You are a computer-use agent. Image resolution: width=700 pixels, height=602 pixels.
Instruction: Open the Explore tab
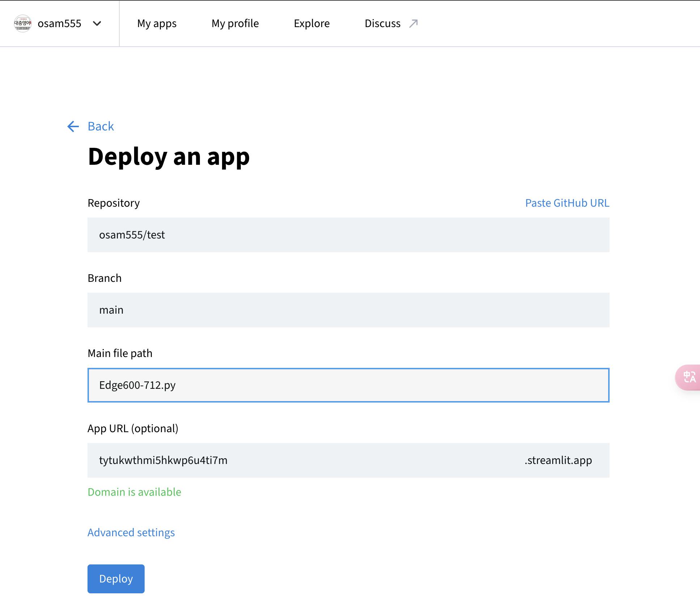[x=312, y=23]
